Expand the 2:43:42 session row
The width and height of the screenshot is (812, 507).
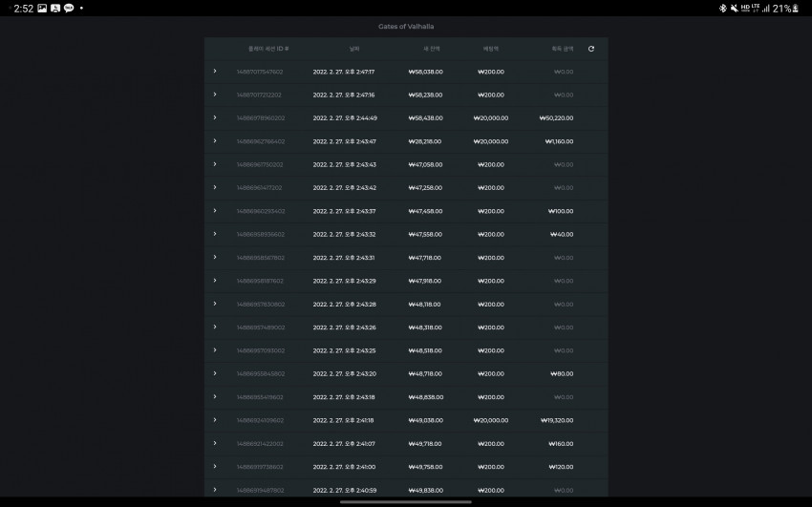(215, 187)
